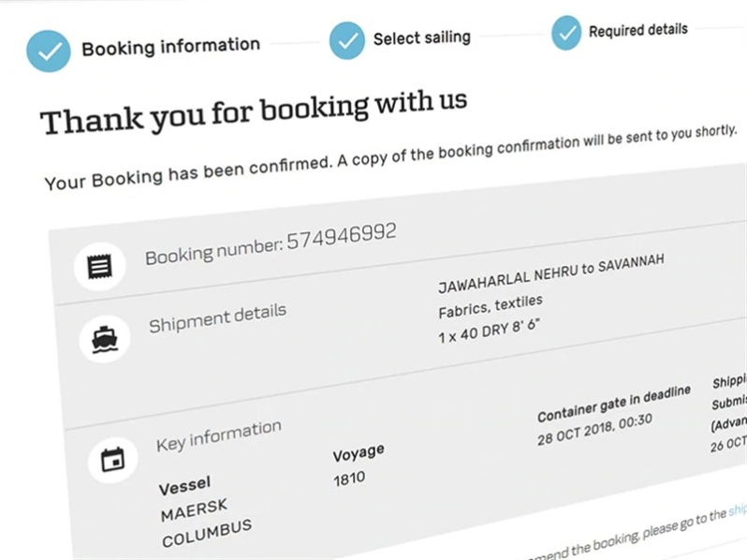Click voyage number 1810
The width and height of the screenshot is (747, 560).
(349, 479)
